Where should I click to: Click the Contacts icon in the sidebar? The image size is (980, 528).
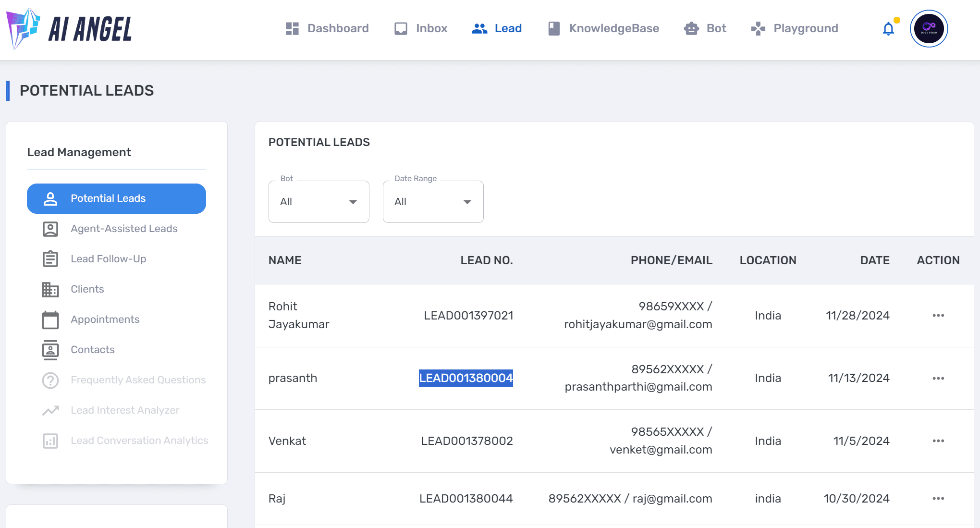[50, 350]
